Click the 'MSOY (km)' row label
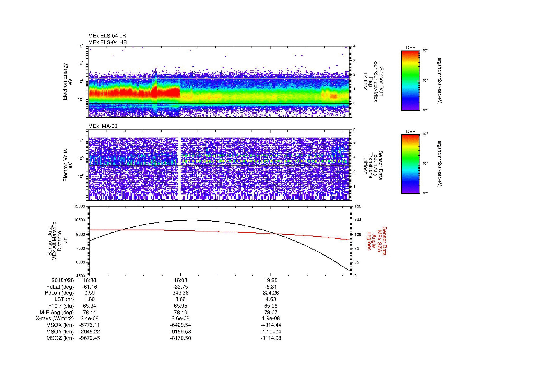This screenshot has height=392, width=555. pyautogui.click(x=60, y=332)
